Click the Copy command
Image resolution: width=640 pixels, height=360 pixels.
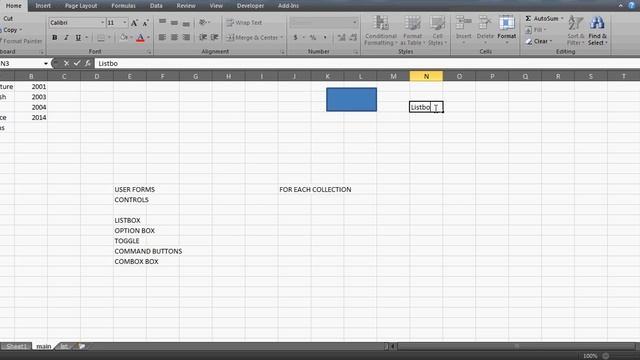10,30
